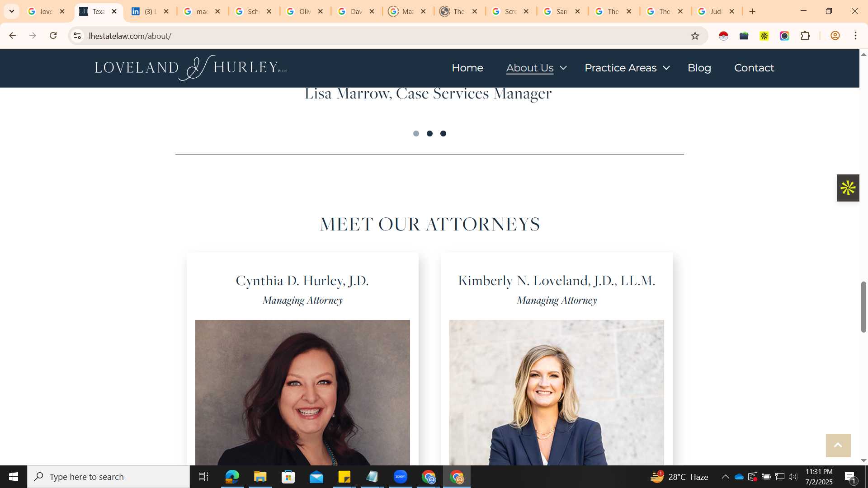This screenshot has width=868, height=488.
Task: Click the Loveland Hurley logo
Action: 191,68
